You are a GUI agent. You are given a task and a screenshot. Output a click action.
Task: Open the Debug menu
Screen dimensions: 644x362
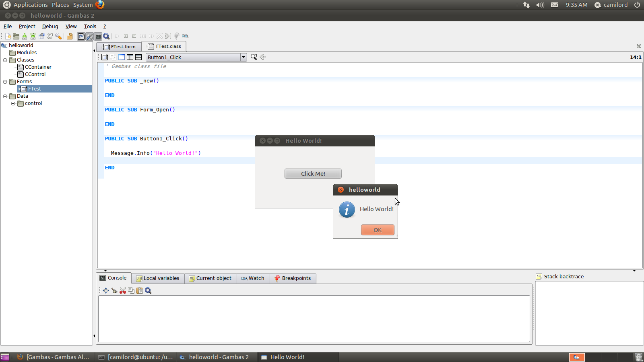(x=50, y=27)
